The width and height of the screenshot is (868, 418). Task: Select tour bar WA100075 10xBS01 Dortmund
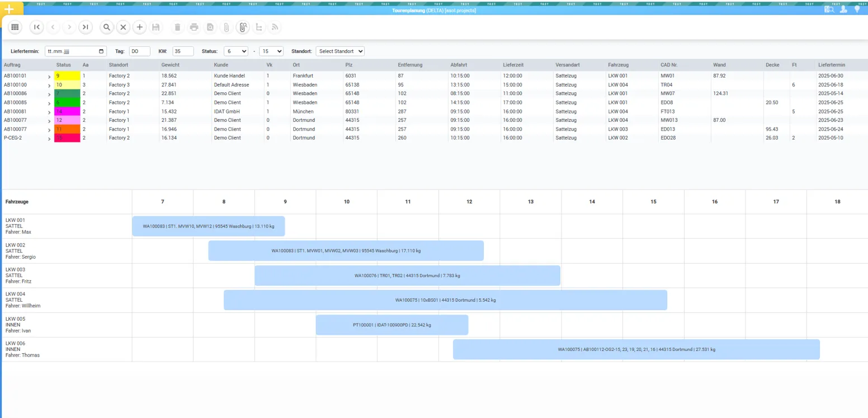click(x=445, y=300)
